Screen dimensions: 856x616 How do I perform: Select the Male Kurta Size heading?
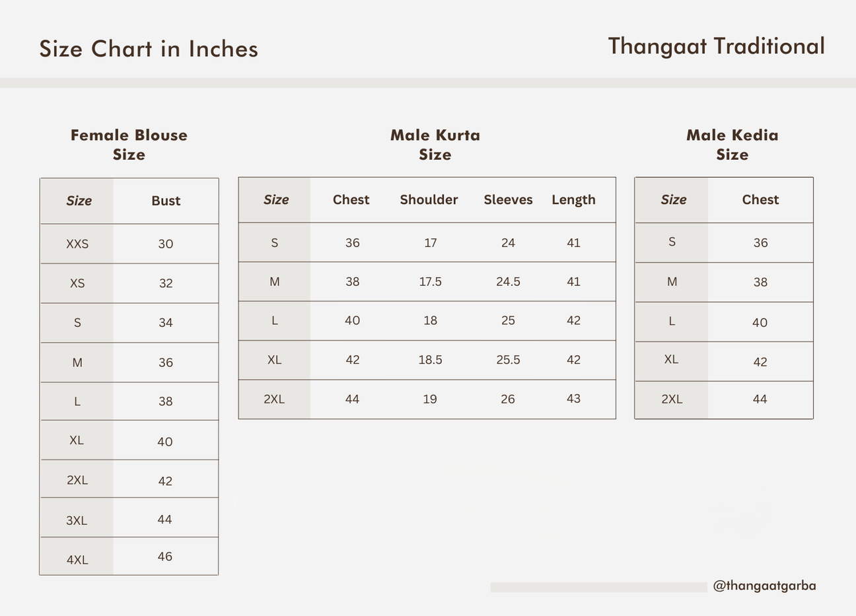[435, 145]
